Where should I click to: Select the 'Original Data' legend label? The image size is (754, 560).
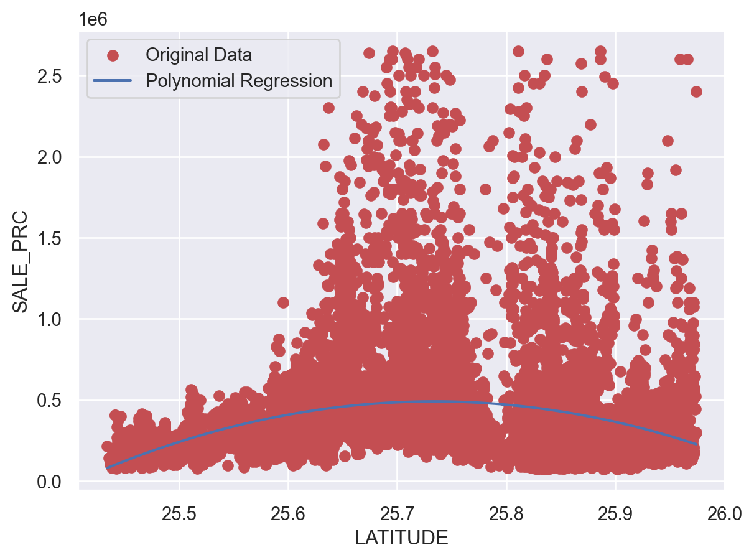click(198, 55)
